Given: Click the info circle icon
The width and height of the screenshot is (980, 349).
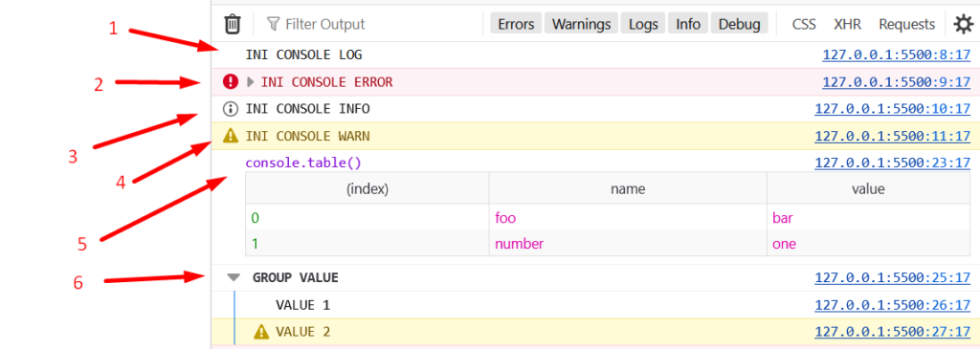Looking at the screenshot, I should 231,109.
